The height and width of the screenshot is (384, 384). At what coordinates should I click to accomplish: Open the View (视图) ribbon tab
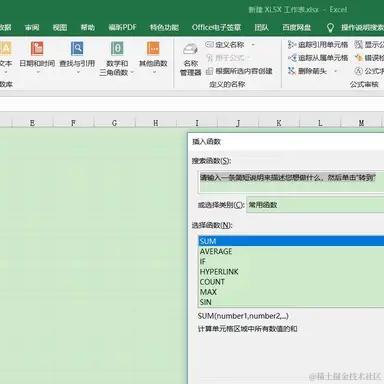click(x=60, y=27)
